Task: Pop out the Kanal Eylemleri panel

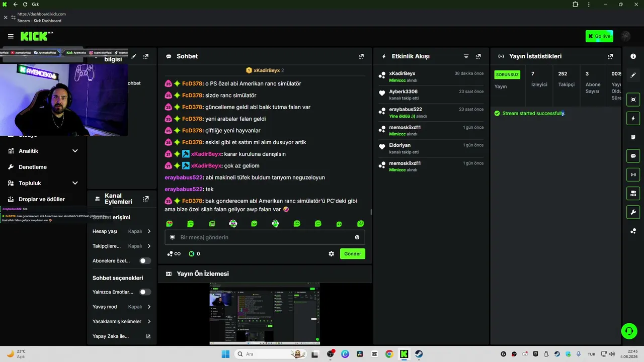Action: click(x=146, y=199)
